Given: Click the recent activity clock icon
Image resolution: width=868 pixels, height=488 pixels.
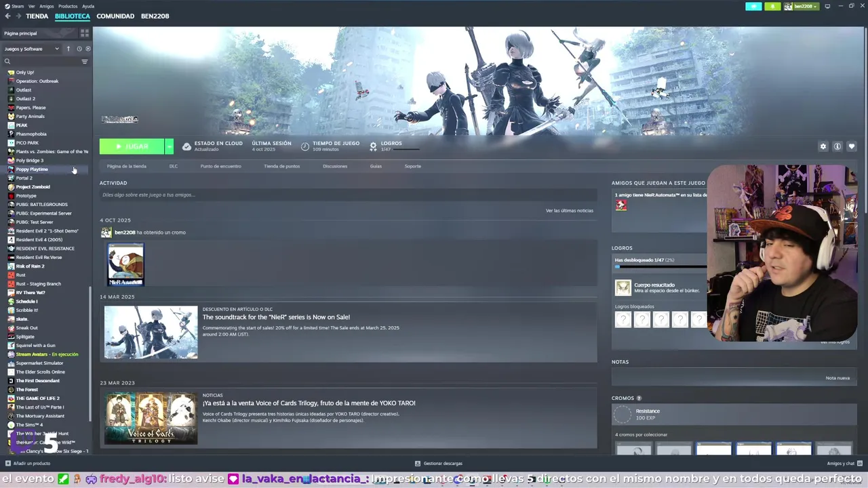Looking at the screenshot, I should pos(79,49).
